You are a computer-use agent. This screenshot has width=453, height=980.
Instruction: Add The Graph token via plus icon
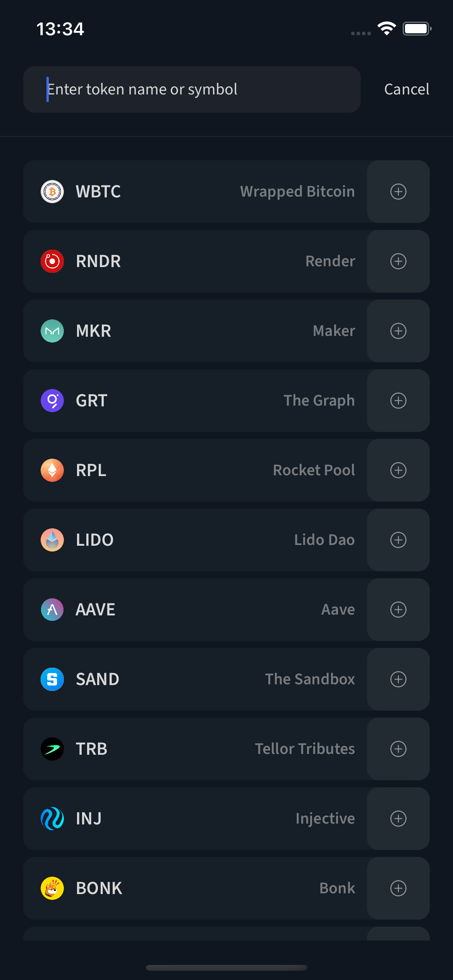coord(398,401)
